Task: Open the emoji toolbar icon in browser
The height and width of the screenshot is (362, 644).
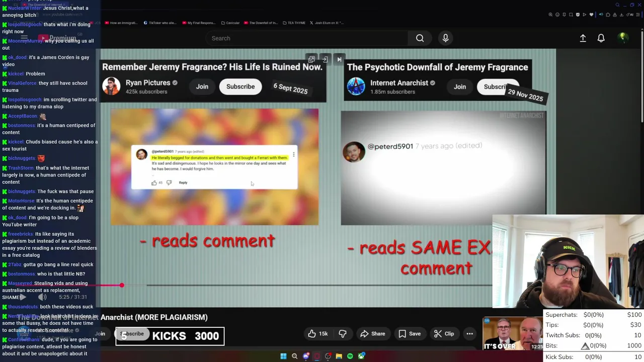Action: click(557, 15)
